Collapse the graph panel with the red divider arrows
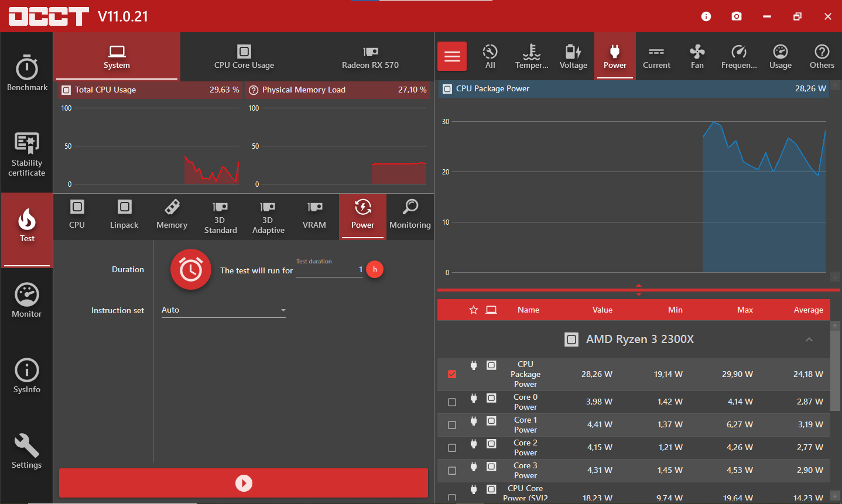The image size is (842, 504). 639,290
